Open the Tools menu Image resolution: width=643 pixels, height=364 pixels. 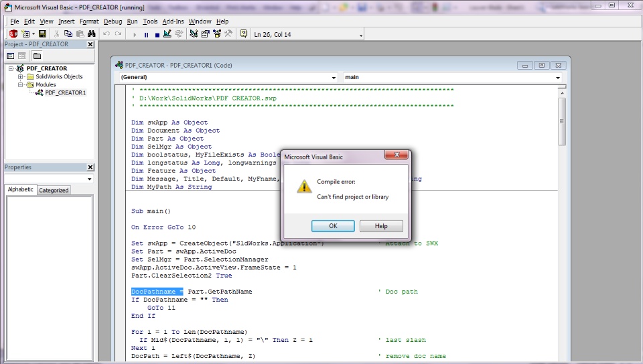[150, 21]
